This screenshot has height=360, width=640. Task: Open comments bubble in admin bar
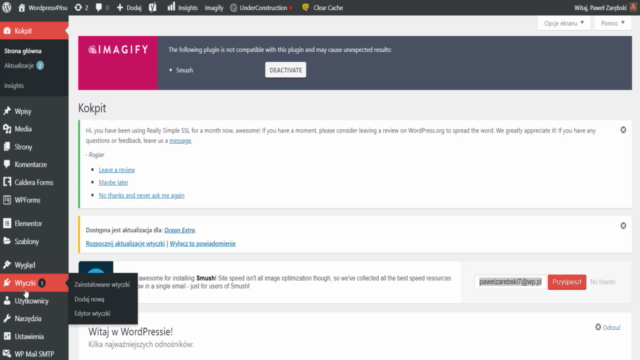[x=102, y=7]
